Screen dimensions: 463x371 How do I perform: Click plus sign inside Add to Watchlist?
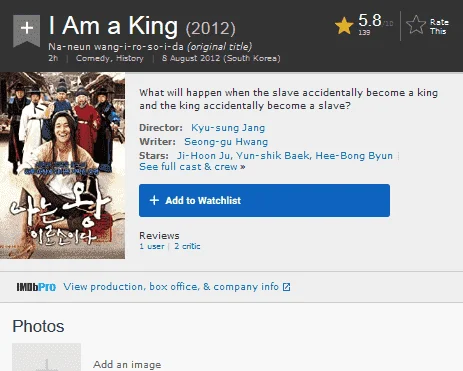[154, 200]
